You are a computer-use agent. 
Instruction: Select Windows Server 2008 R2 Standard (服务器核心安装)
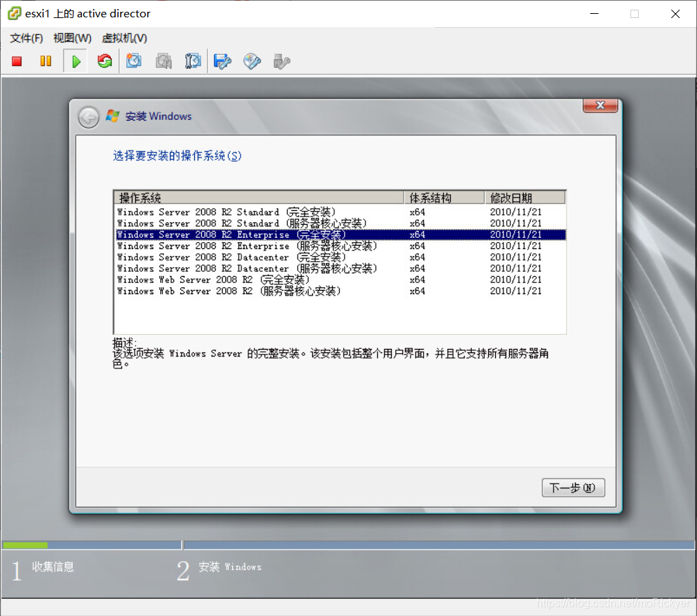tap(340, 223)
